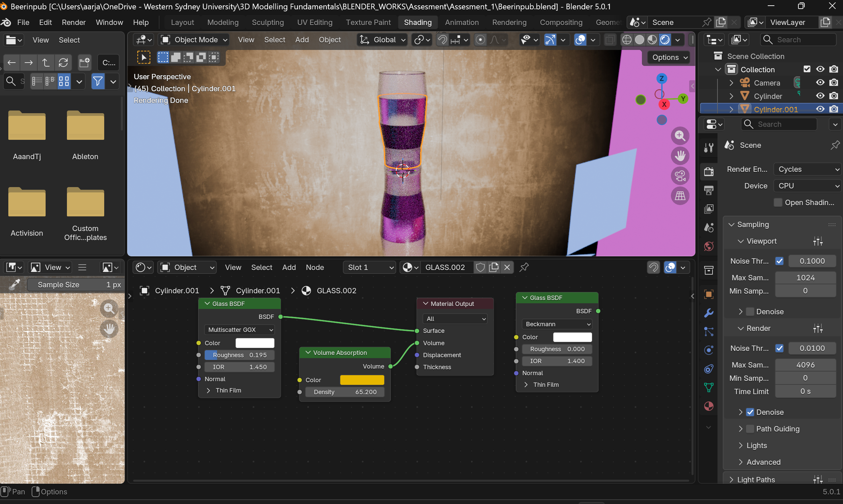Click the Density value field 65.200
843x504 pixels.
345,392
